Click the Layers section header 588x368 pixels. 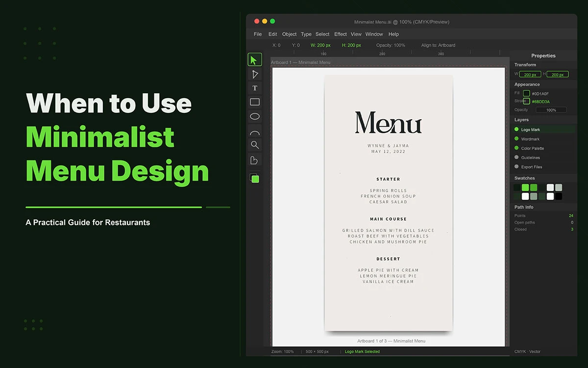pyautogui.click(x=521, y=120)
